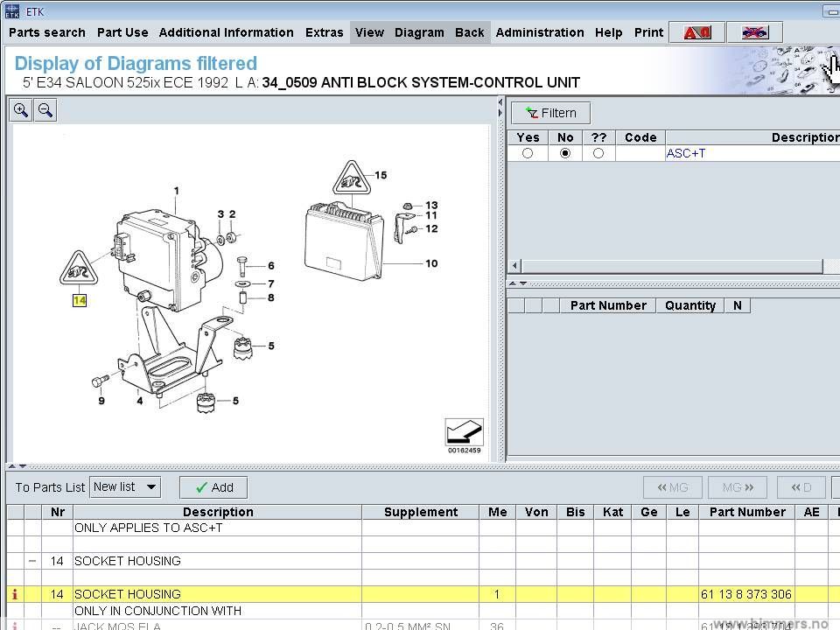
Task: Collapse the Socket Housing group row
Action: 32,561
